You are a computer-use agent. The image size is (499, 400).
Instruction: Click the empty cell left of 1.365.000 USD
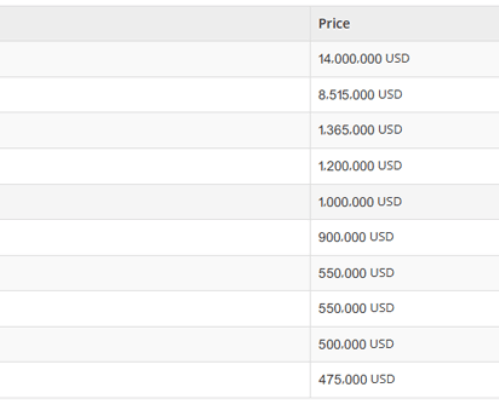click(155, 130)
